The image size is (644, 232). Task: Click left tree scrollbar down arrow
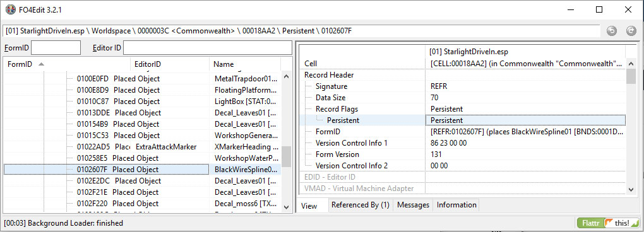coord(286,207)
